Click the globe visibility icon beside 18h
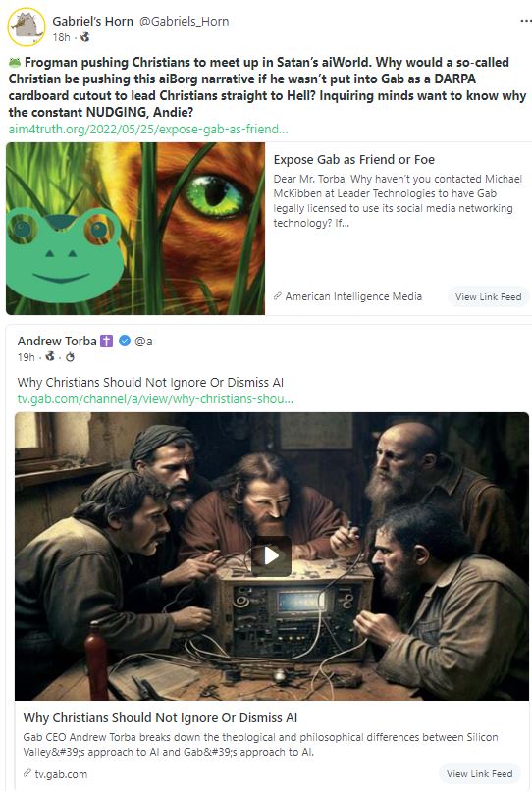The height and width of the screenshot is (791, 532). coord(84,37)
